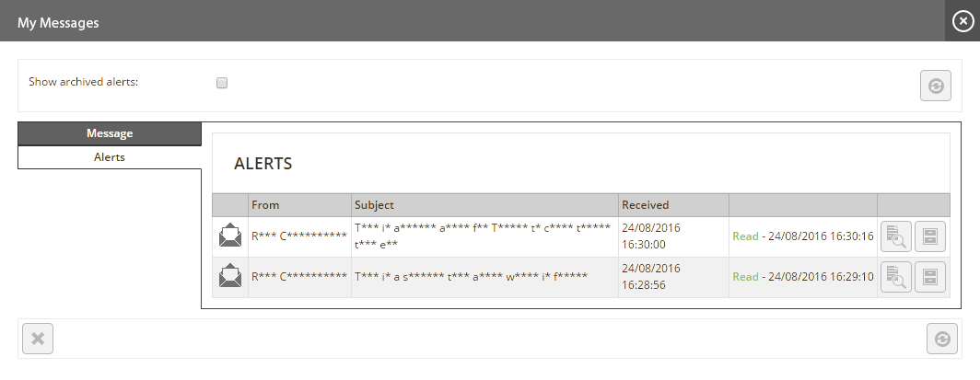Click the Read status in second row

point(745,276)
